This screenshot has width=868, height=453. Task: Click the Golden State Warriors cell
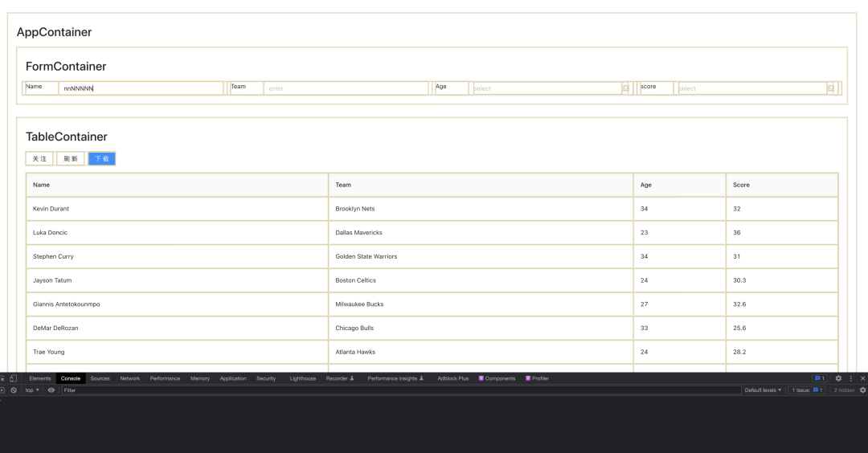(x=481, y=256)
